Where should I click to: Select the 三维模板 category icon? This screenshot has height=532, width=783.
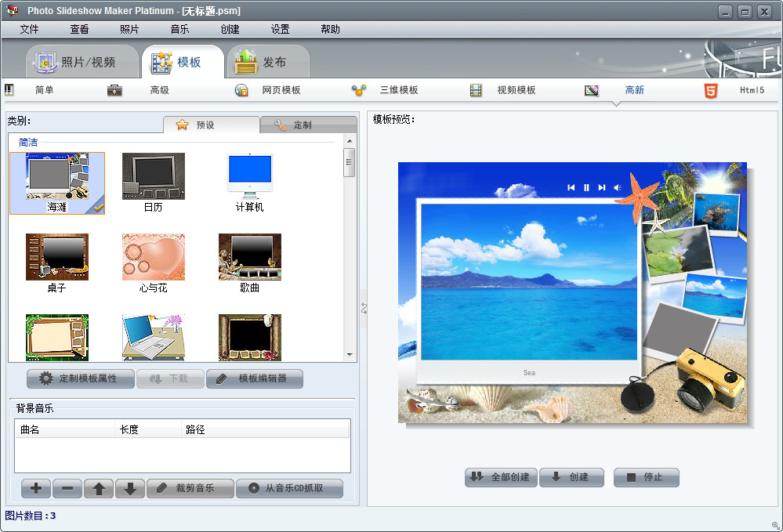click(x=358, y=89)
